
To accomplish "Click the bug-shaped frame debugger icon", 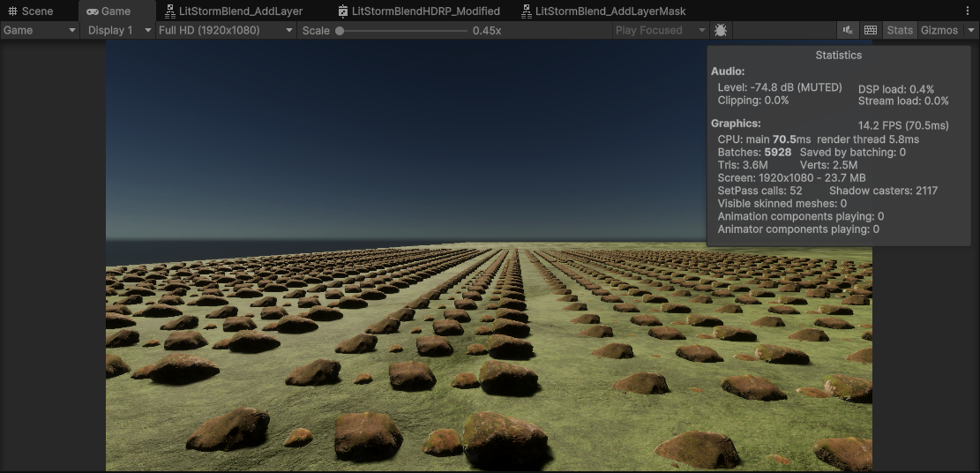I will (721, 30).
